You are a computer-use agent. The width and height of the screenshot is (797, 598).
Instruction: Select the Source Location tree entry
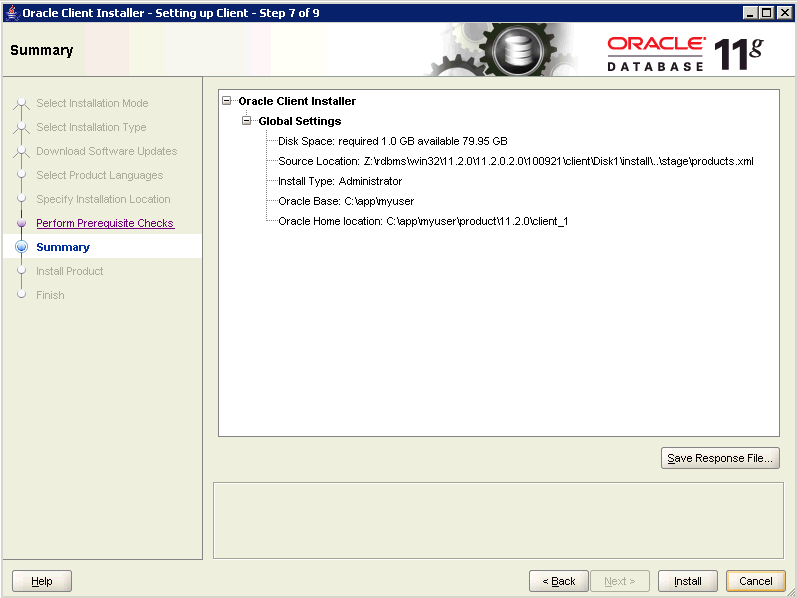(x=515, y=161)
